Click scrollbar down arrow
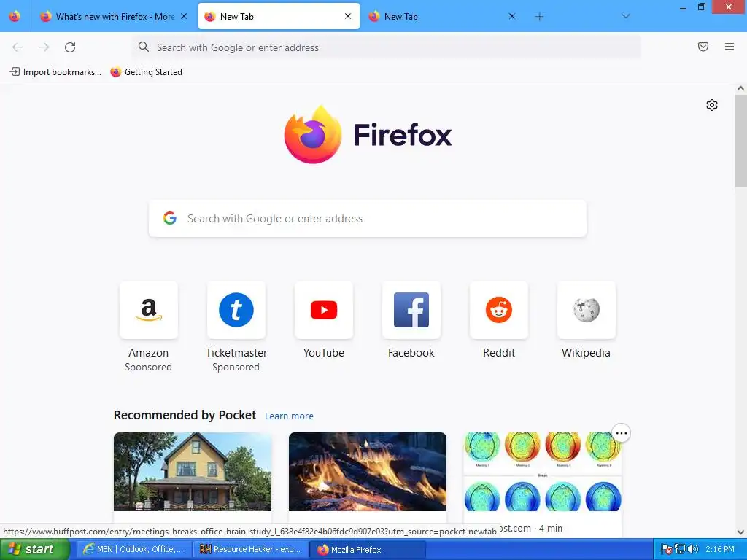This screenshot has height=560, width=747. (740, 532)
